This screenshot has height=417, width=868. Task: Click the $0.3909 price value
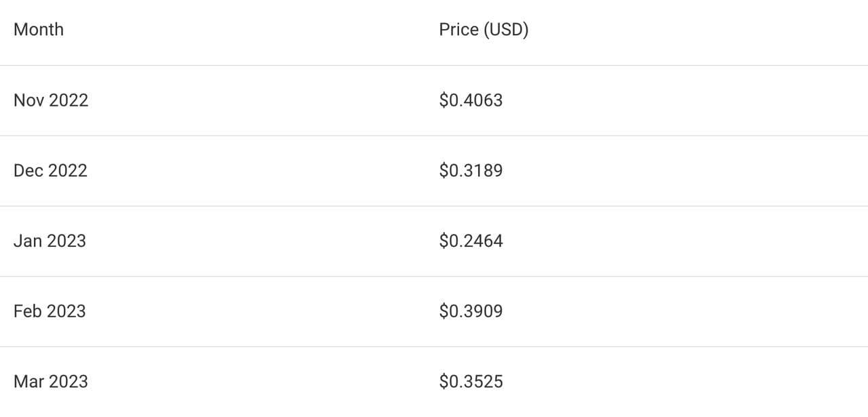click(x=471, y=311)
